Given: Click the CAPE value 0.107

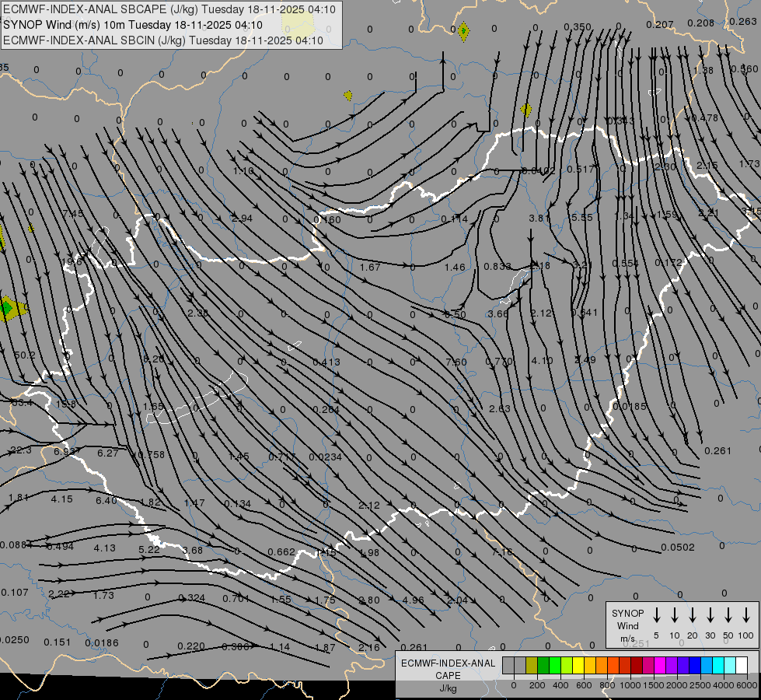Looking at the screenshot, I should pos(15,592).
